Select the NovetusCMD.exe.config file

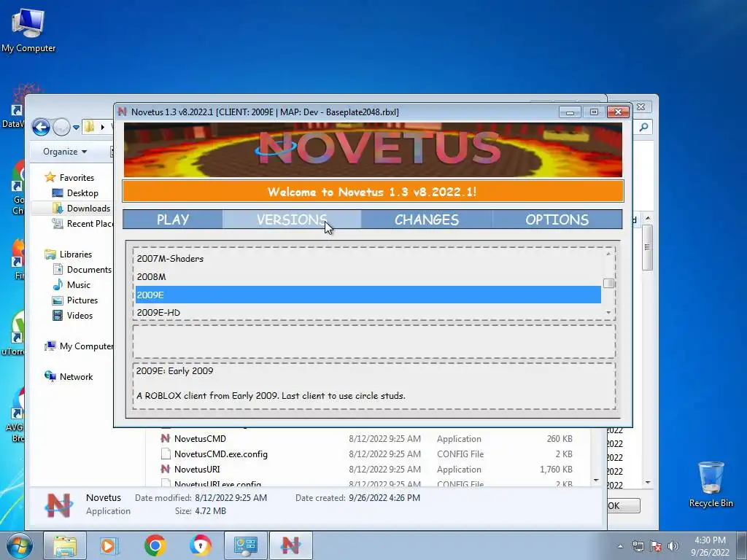pos(220,454)
